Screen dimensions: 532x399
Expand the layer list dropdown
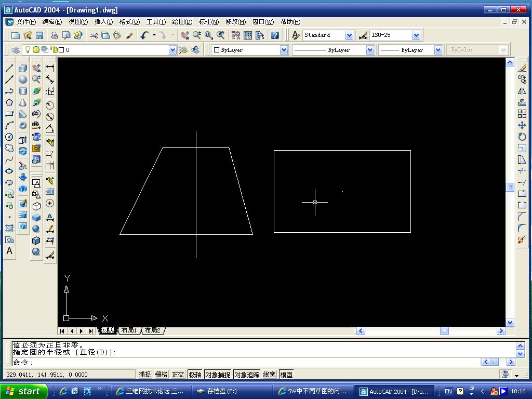tap(172, 50)
